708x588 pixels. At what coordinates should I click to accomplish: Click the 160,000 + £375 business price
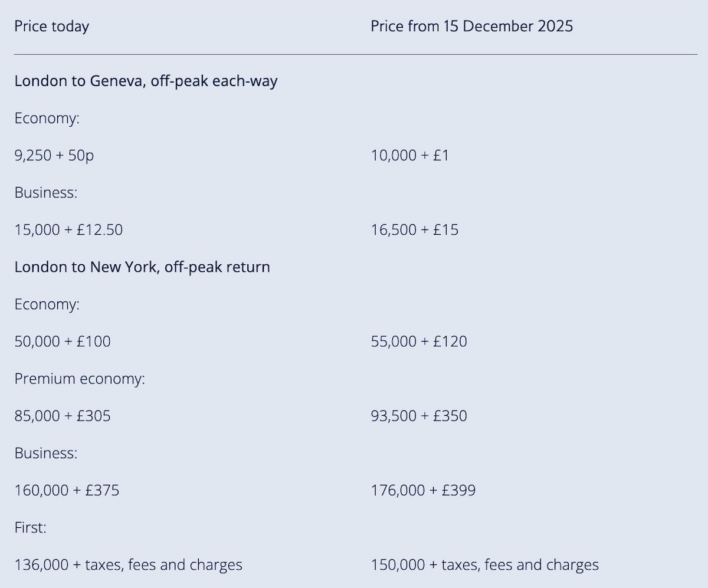67,490
